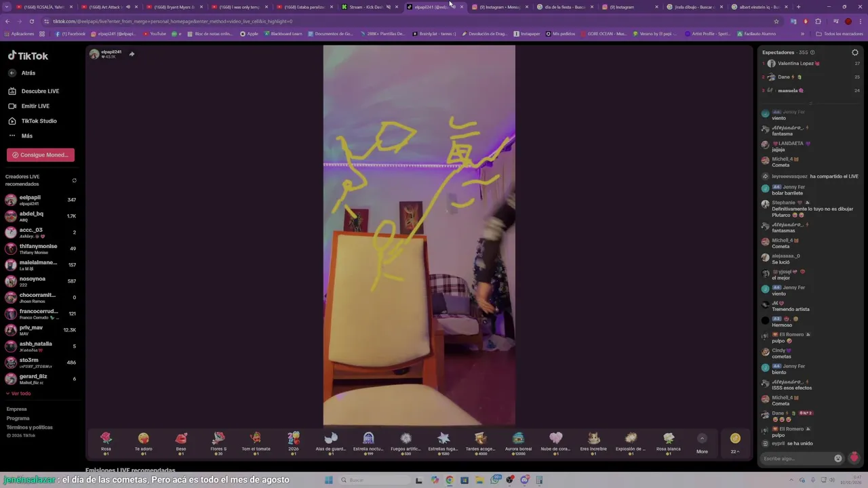Expand the list with Ver todo
The image size is (868, 488).
[18, 393]
